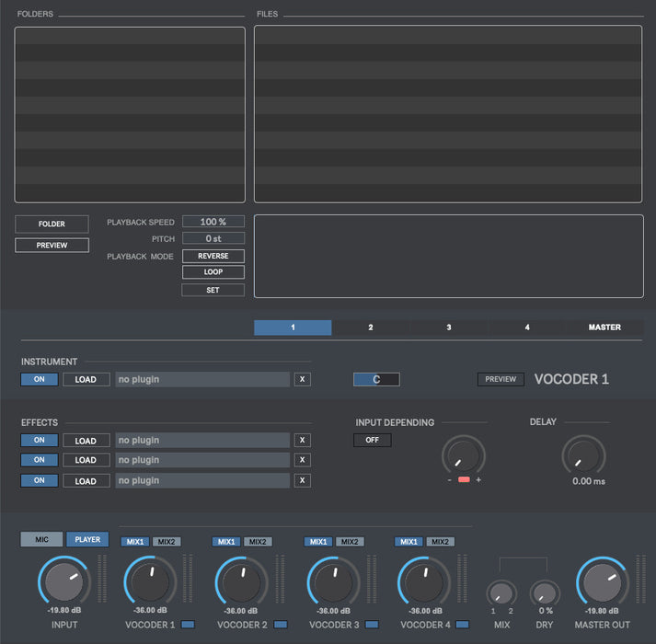Enable Input Depending OFF switch
This screenshot has width=656, height=644.
pyautogui.click(x=372, y=440)
